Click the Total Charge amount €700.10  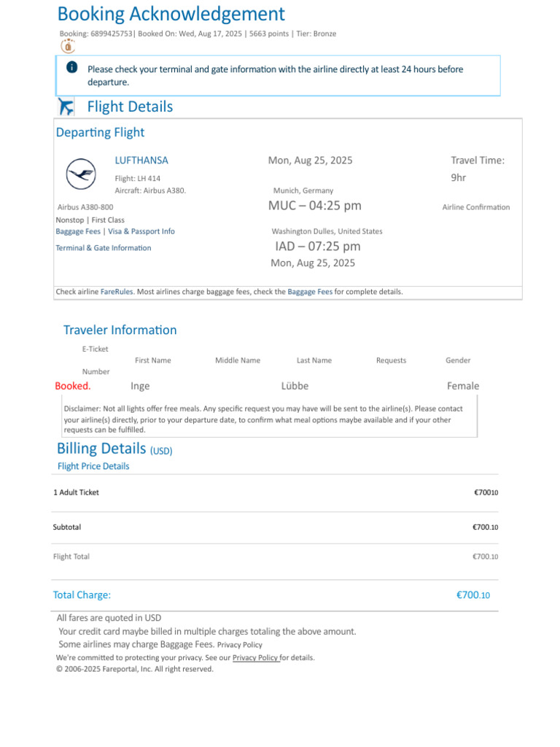473,595
